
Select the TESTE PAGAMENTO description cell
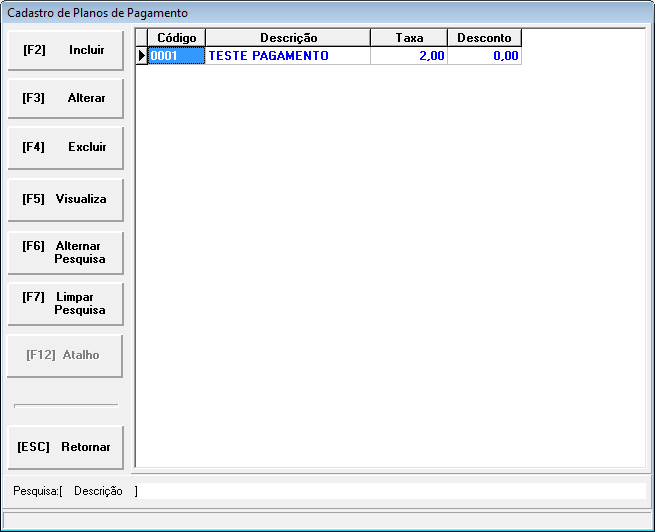(x=288, y=56)
